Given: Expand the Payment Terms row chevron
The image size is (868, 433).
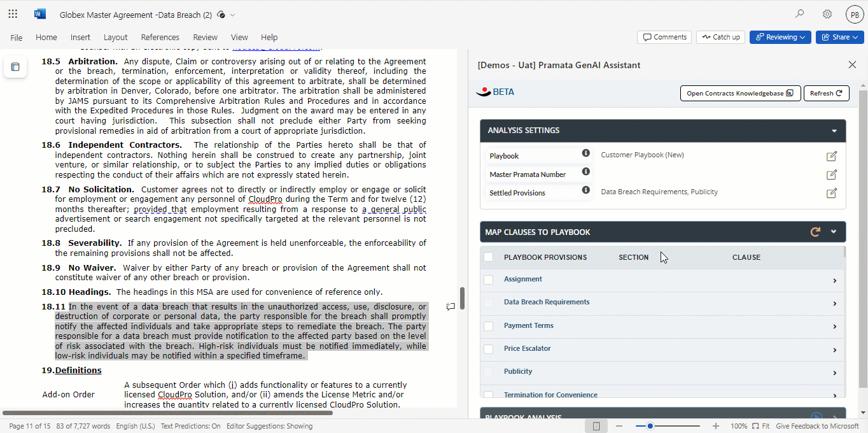Looking at the screenshot, I should [x=835, y=327].
